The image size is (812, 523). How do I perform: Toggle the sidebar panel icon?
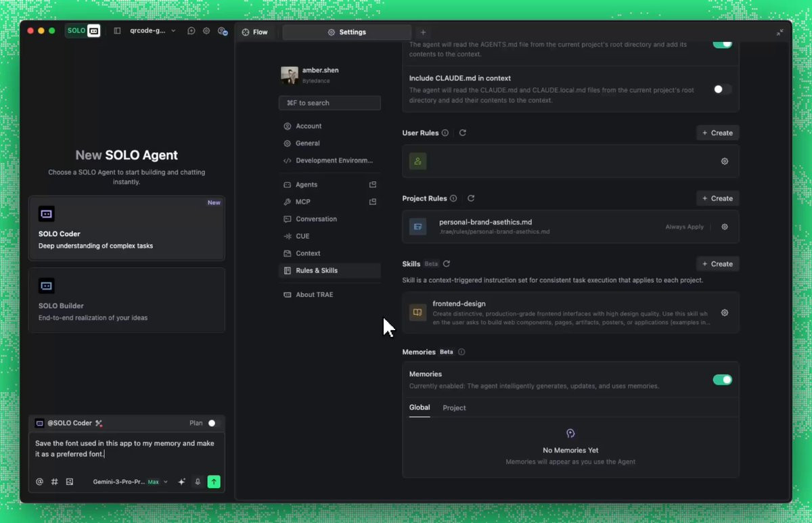(x=117, y=31)
